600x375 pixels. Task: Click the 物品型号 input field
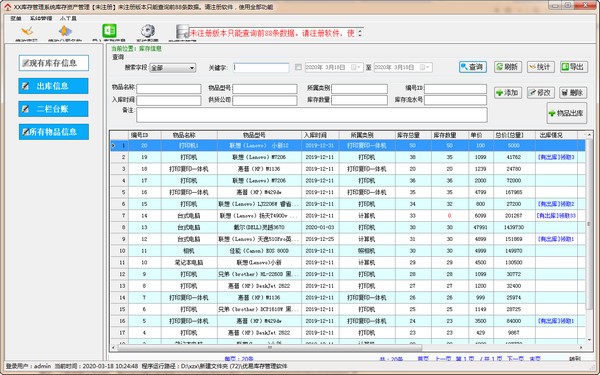tap(264, 89)
